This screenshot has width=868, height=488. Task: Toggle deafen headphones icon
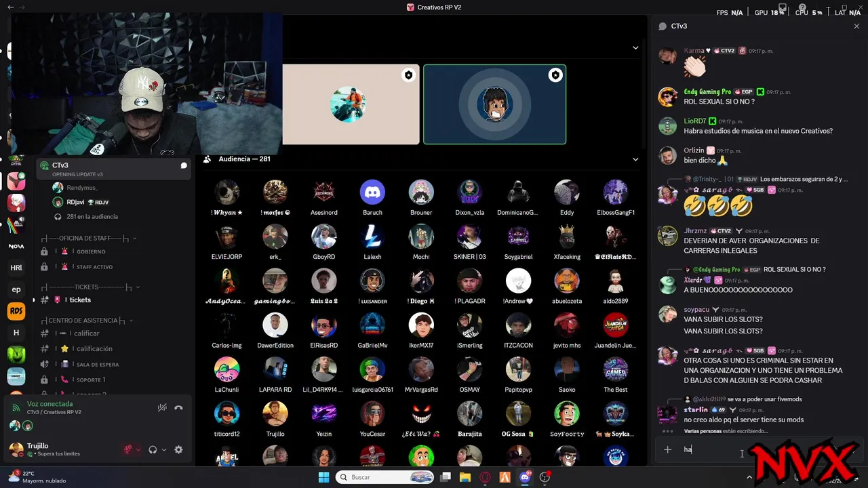pyautogui.click(x=153, y=449)
